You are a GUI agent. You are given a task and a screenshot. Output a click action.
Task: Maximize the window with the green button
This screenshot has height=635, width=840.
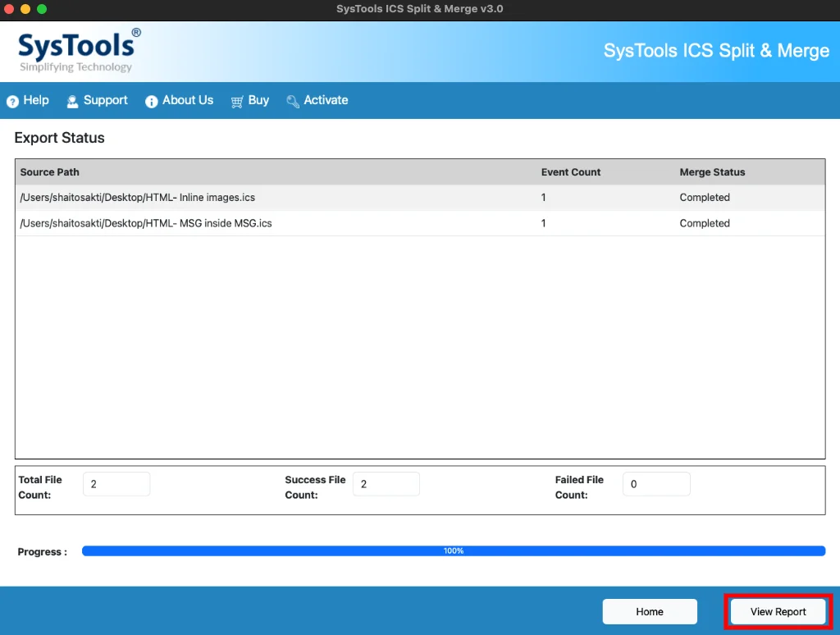(x=42, y=8)
